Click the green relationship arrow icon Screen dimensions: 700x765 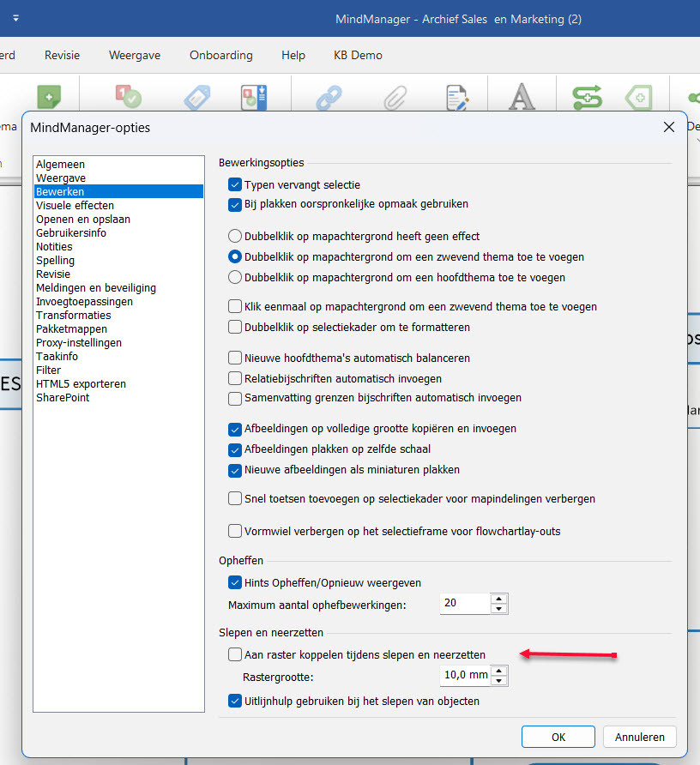click(587, 97)
